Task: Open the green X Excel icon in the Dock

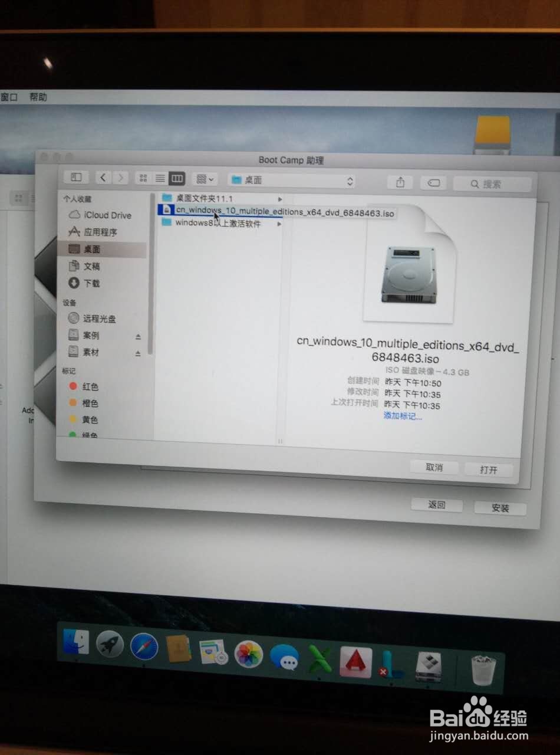Action: 320,660
